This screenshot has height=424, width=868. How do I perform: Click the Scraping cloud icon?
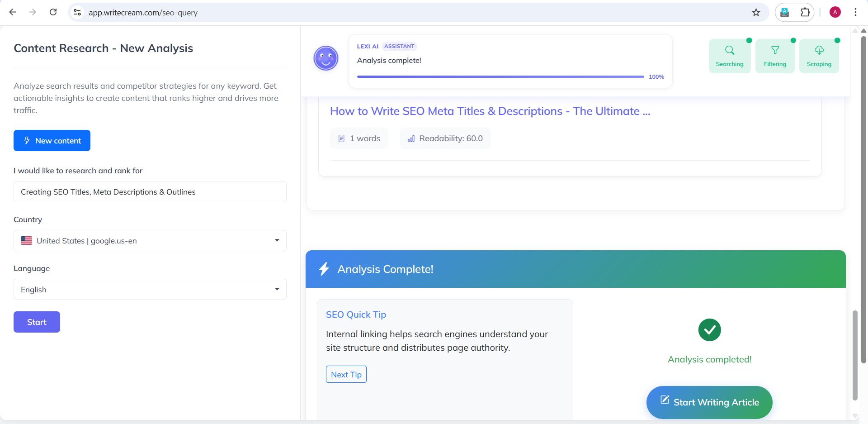pos(819,51)
